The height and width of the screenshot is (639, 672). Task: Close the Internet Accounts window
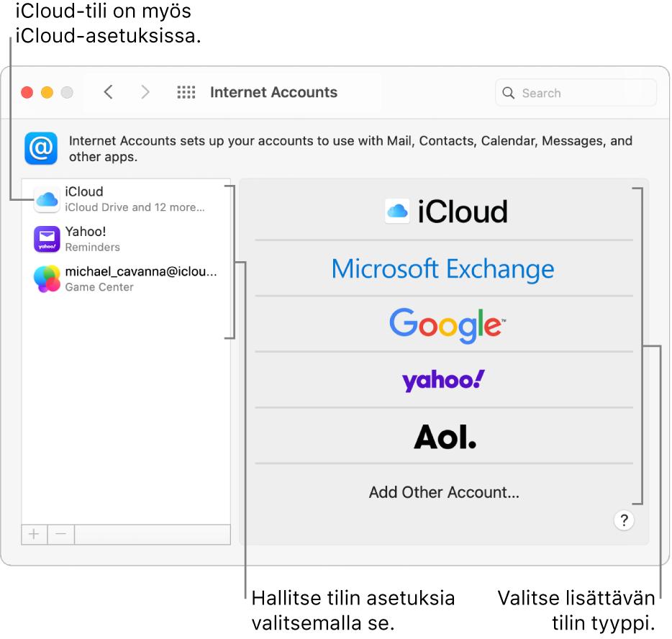[27, 92]
